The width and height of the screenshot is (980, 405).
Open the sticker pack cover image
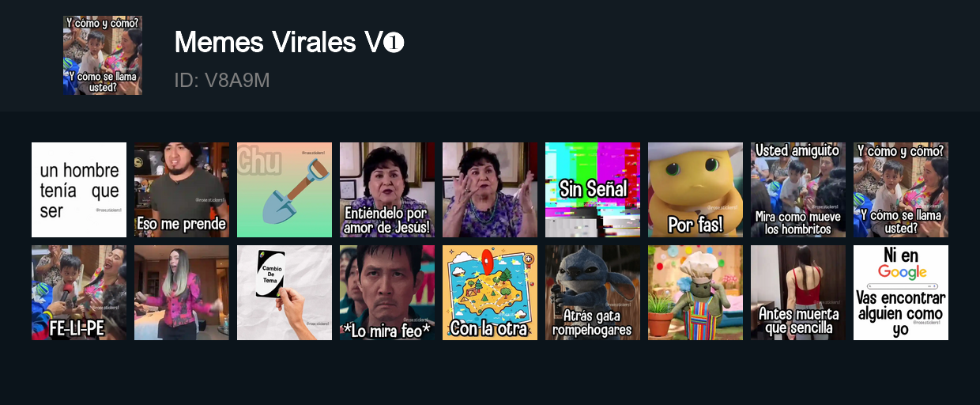[103, 55]
